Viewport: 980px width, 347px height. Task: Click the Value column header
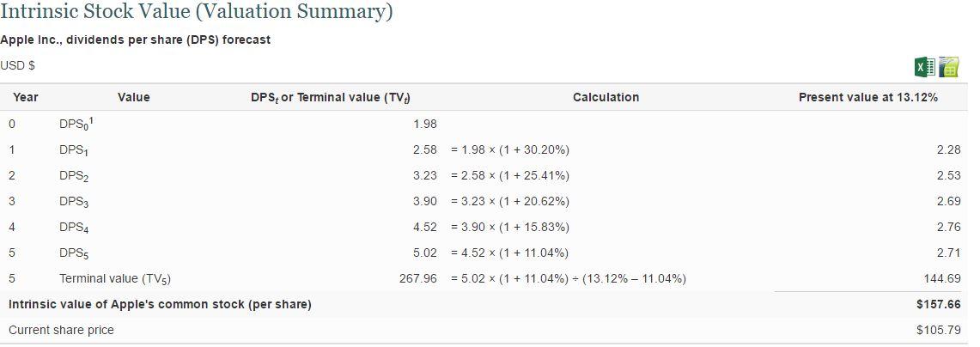133,97
